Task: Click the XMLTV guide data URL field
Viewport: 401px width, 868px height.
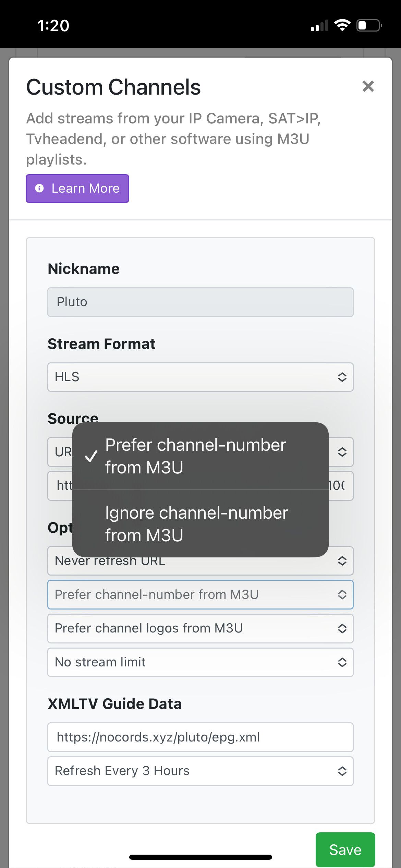Action: coord(200,737)
